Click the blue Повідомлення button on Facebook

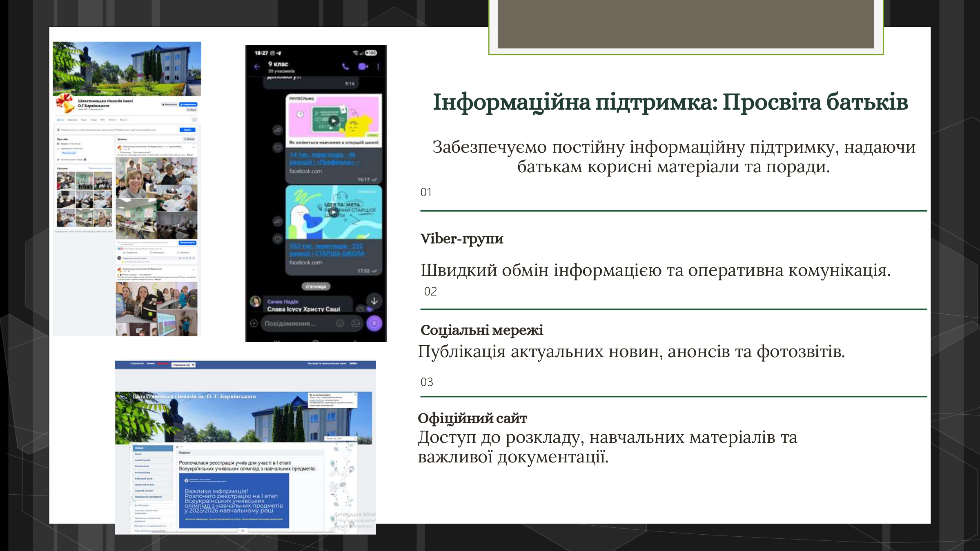pos(188,104)
